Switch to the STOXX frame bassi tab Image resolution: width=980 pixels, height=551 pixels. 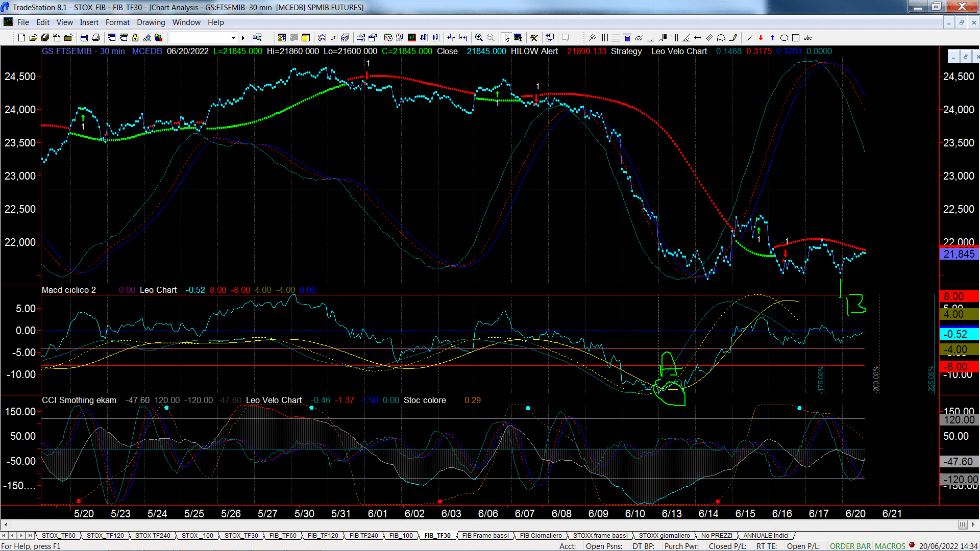pyautogui.click(x=600, y=535)
